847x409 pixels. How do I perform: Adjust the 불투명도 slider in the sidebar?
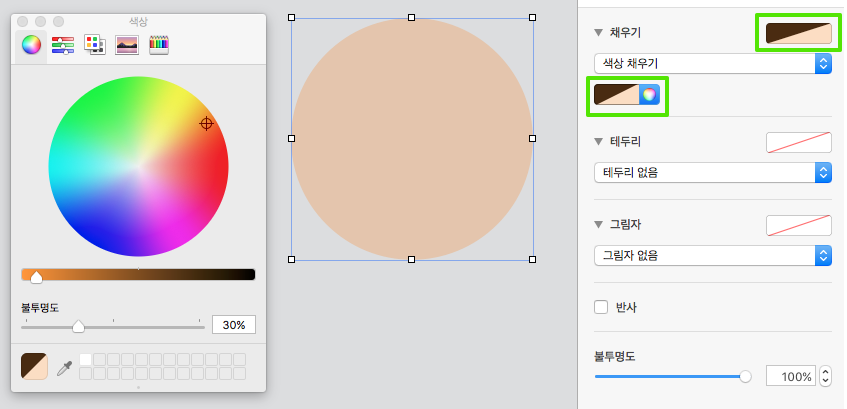click(745, 377)
